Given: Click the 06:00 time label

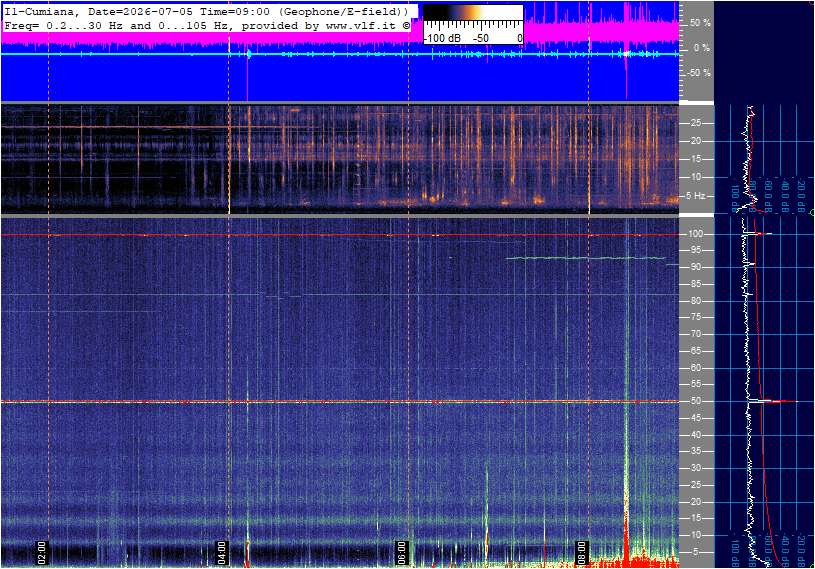Looking at the screenshot, I should pyautogui.click(x=401, y=553).
